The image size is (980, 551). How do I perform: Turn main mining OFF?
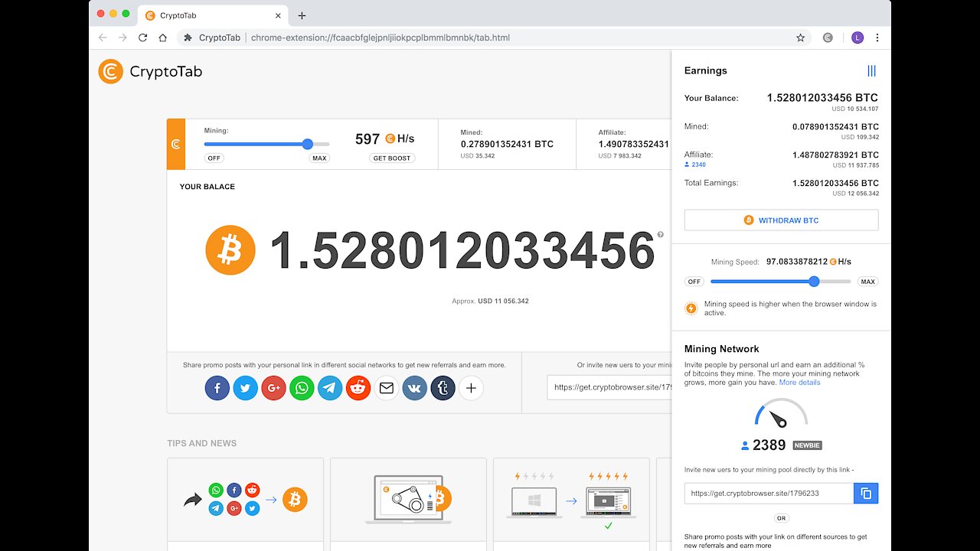[x=214, y=158]
